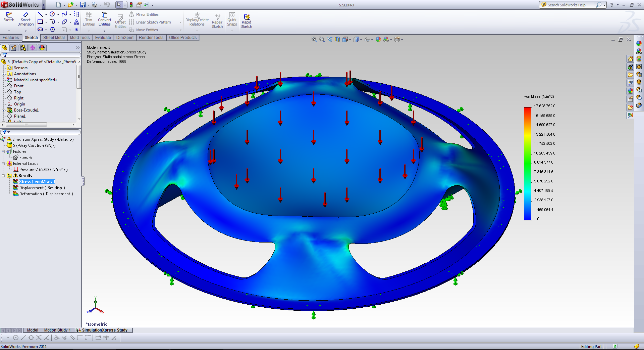This screenshot has width=644, height=350.
Task: Click Section View icon in view toolbar
Action: coord(337,39)
